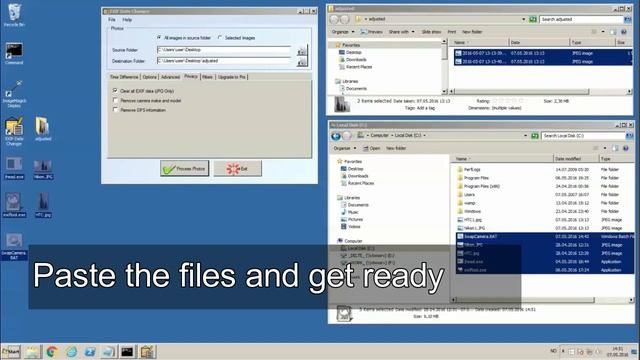
Task: Switch to the Time Difference tab
Action: pos(124,77)
